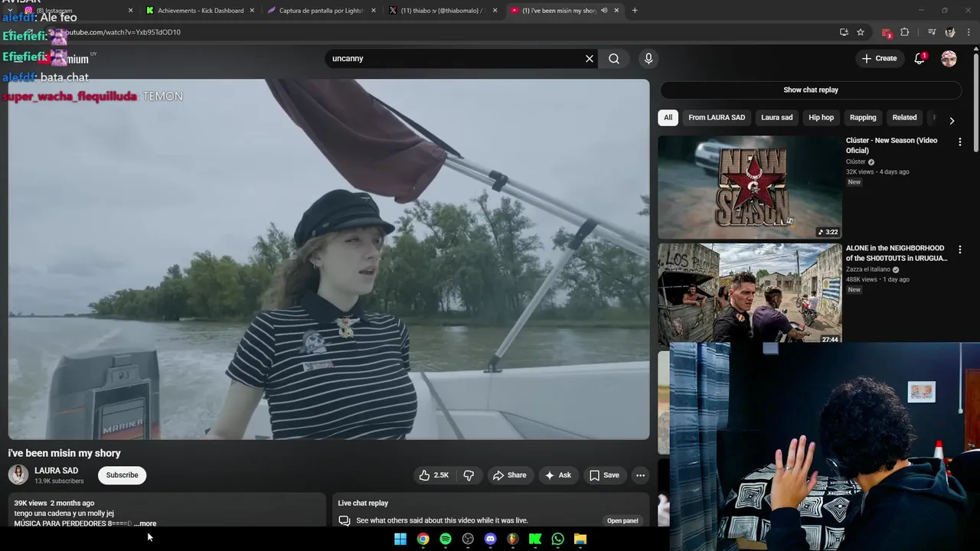
Task: Close the Kick Dashboard tab
Action: pyautogui.click(x=252, y=11)
